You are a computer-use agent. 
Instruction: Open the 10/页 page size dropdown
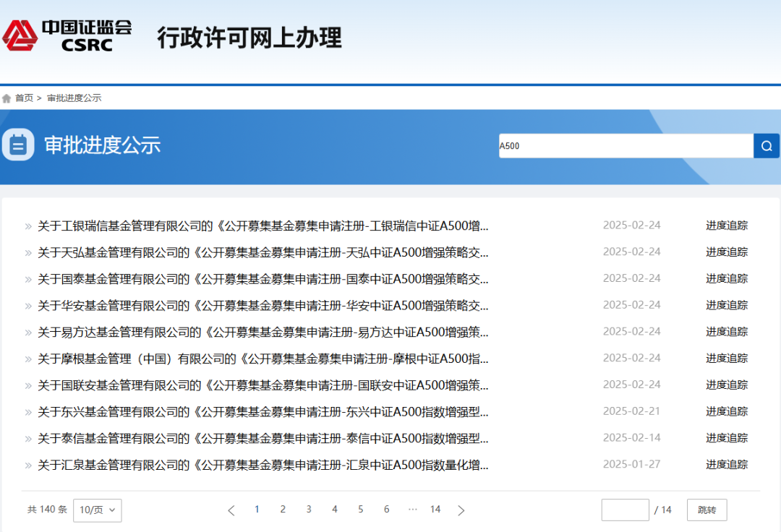tap(97, 510)
